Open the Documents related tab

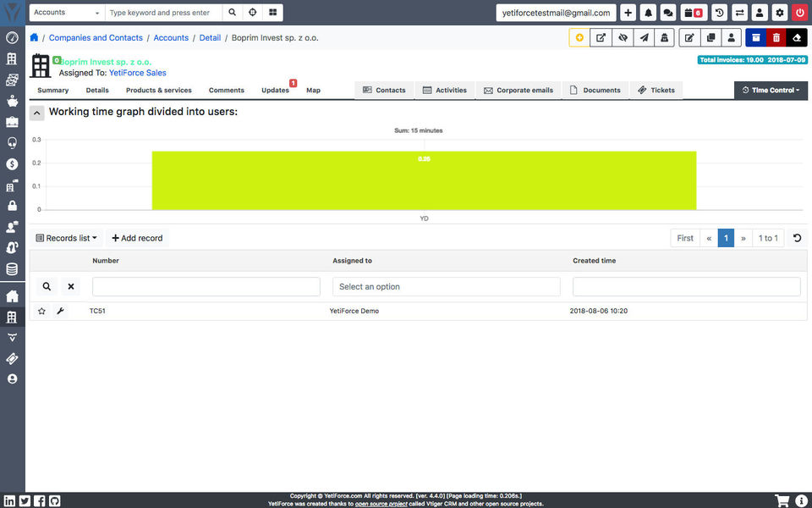click(x=595, y=91)
